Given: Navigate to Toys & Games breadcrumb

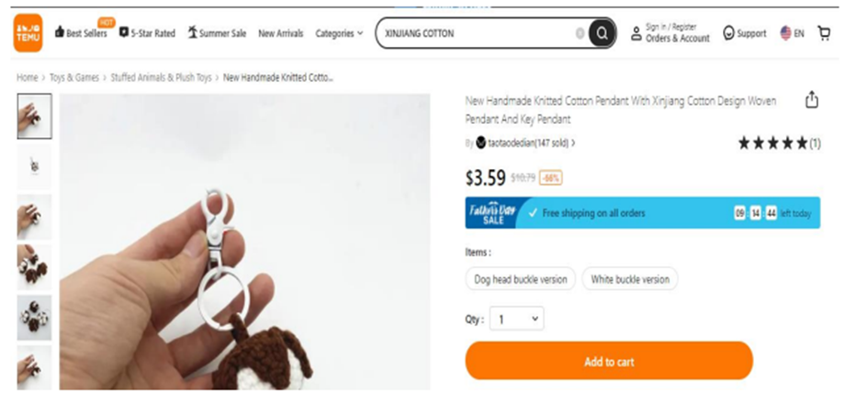Looking at the screenshot, I should coord(74,78).
